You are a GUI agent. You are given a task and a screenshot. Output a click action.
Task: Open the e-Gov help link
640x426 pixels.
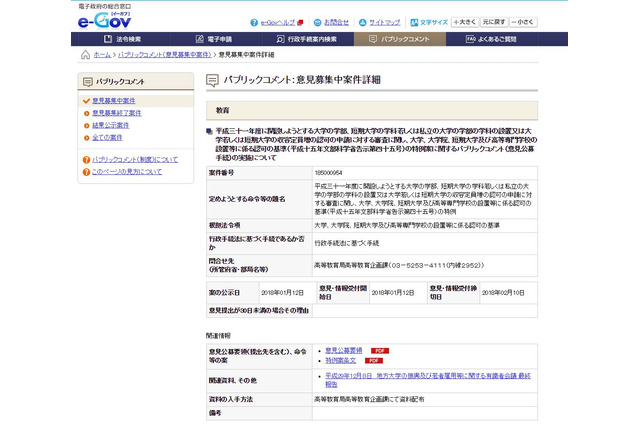(278, 22)
